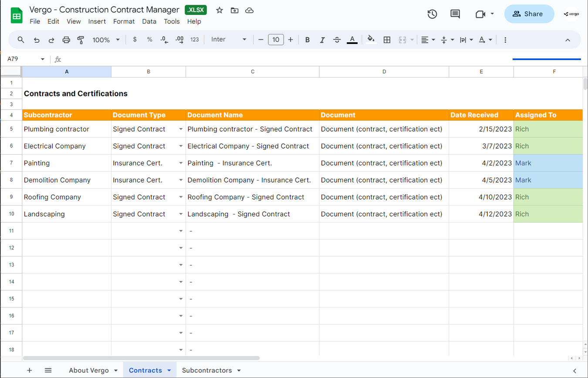Viewport: 588px width, 378px height.
Task: Switch to the Subcontractors sheet tab
Action: 206,370
